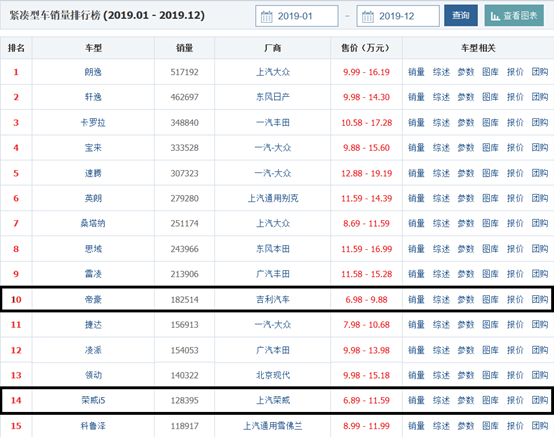Click 参数 link in 速腾 row
This screenshot has height=437, width=554.
click(x=466, y=173)
